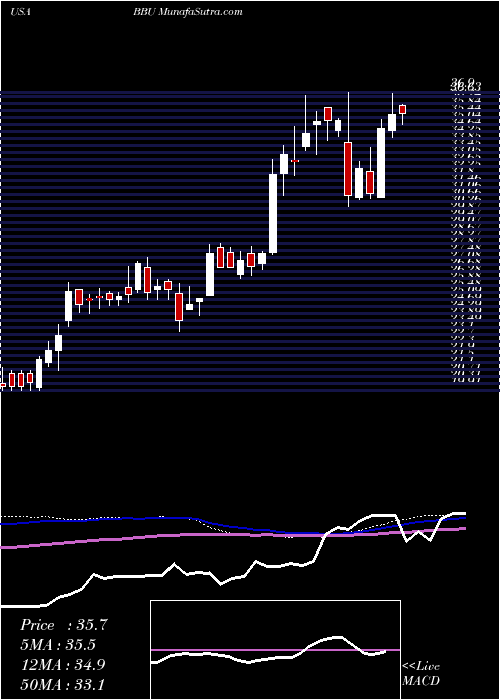Click the '12MA : 34.9' value

click(63, 665)
